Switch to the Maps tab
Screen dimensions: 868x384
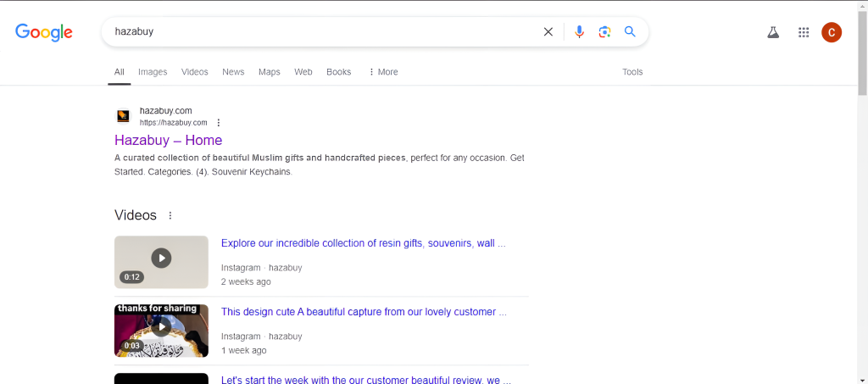(269, 72)
